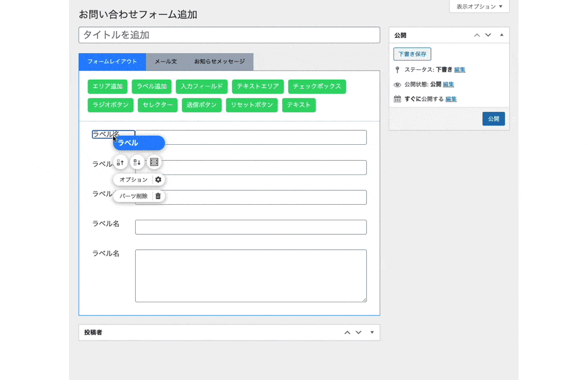Click the trash icon beside パーツ削除
The image size is (588, 380).
coord(158,196)
